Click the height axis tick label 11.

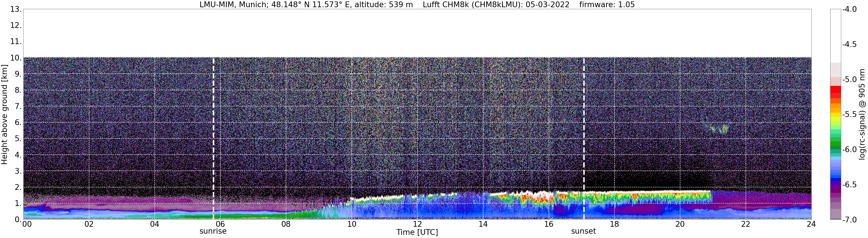pyautogui.click(x=16, y=41)
